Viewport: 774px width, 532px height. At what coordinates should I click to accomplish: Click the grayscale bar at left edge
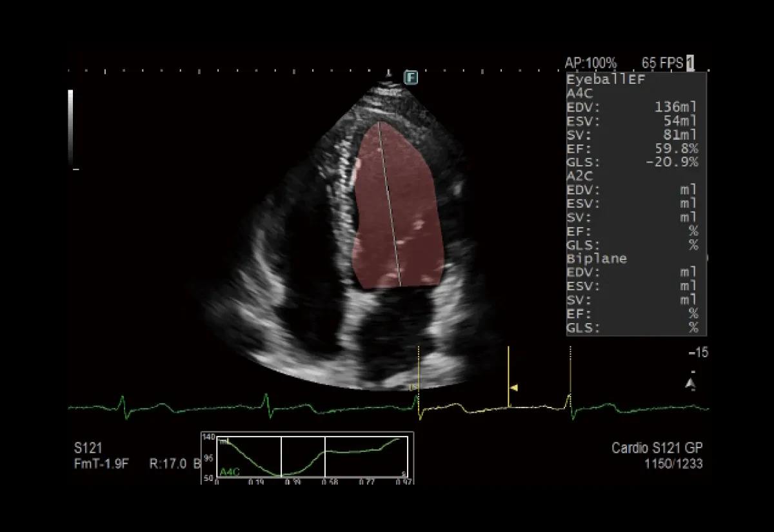pyautogui.click(x=70, y=128)
